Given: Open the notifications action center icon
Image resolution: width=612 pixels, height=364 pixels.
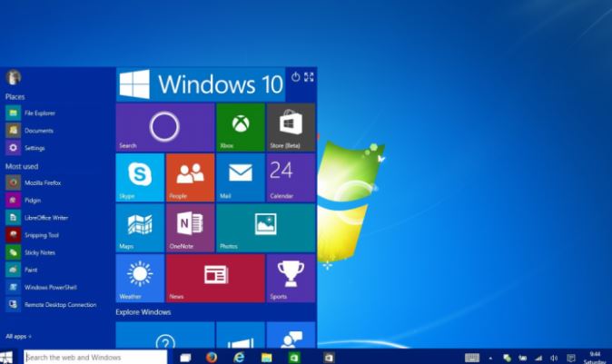Looking at the screenshot, I should tap(571, 358).
